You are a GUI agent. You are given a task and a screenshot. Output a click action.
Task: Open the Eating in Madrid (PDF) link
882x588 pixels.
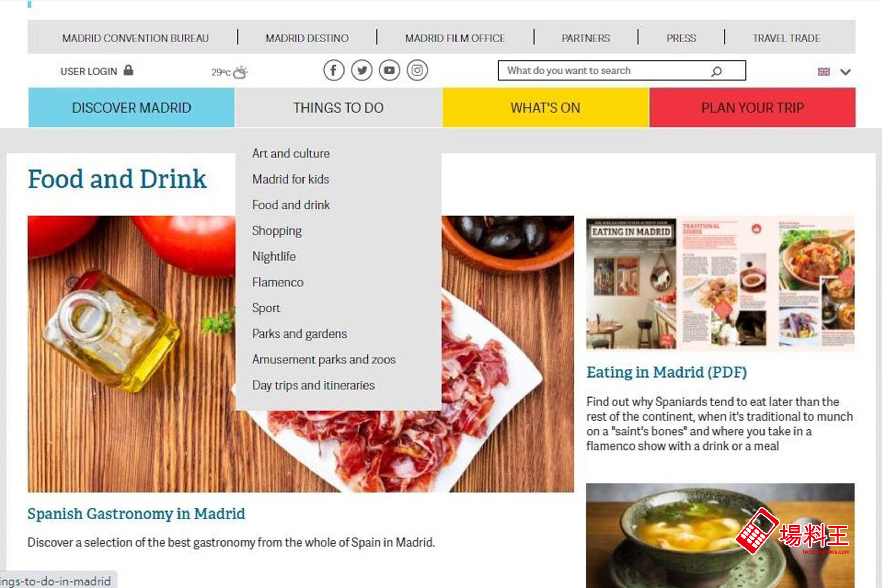coord(666,372)
